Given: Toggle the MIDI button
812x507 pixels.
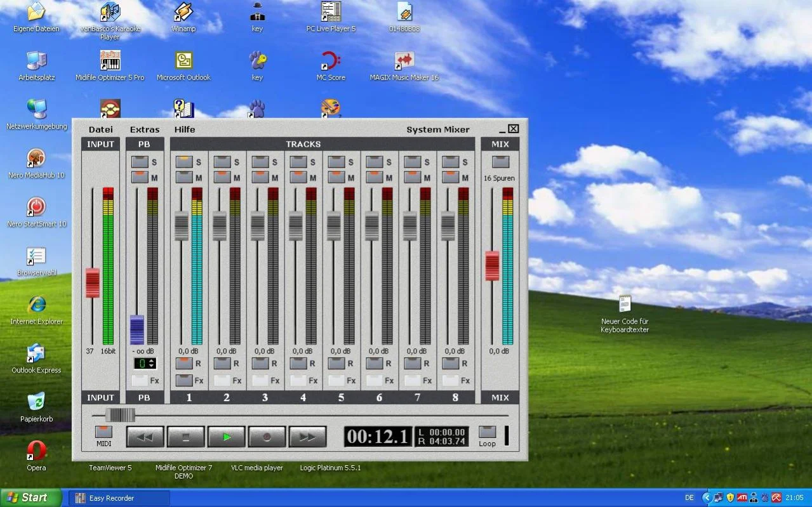Looking at the screenshot, I should pyautogui.click(x=103, y=432).
